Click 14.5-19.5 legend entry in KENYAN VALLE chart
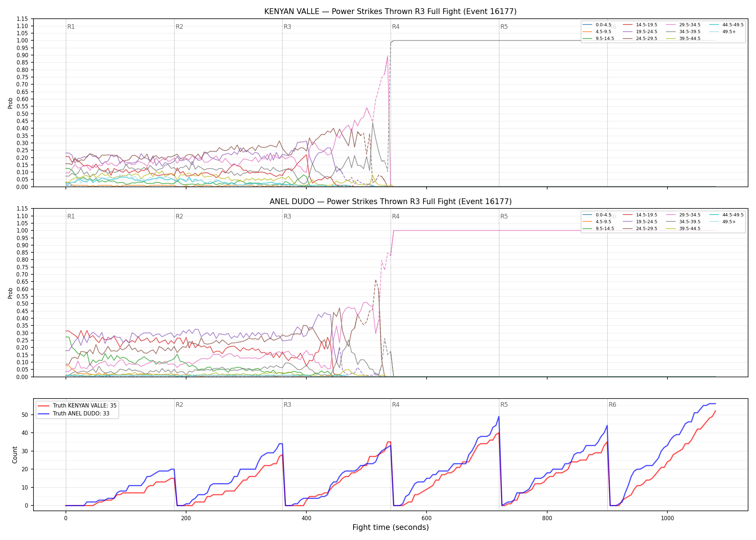Viewport: 756px width, 540px height. tap(640, 25)
